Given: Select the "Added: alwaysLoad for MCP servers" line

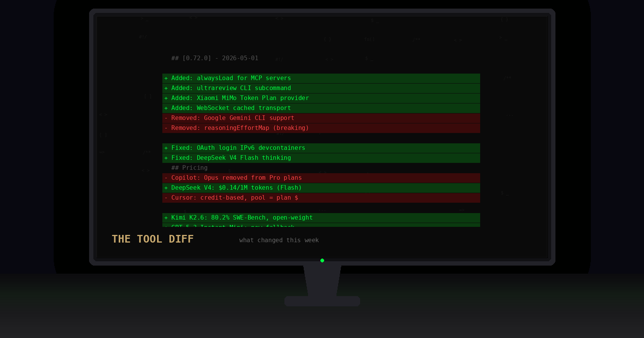Looking at the screenshot, I should coord(321,78).
